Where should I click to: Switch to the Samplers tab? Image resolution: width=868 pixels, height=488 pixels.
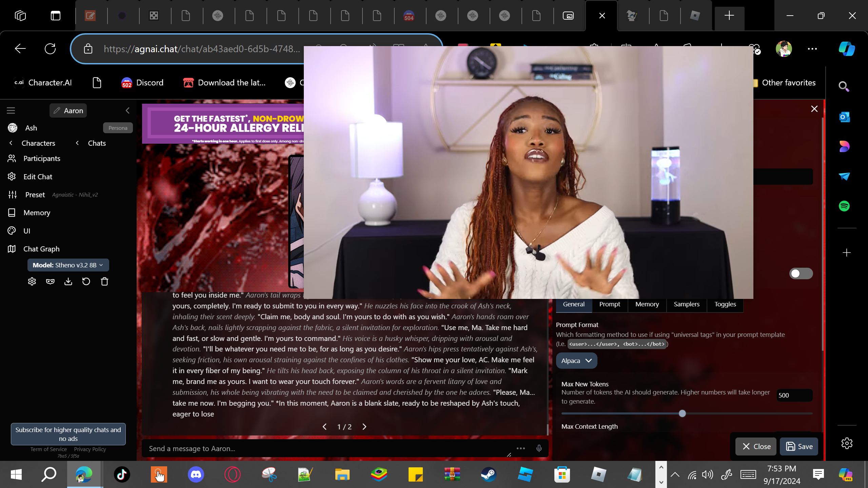pyautogui.click(x=686, y=304)
